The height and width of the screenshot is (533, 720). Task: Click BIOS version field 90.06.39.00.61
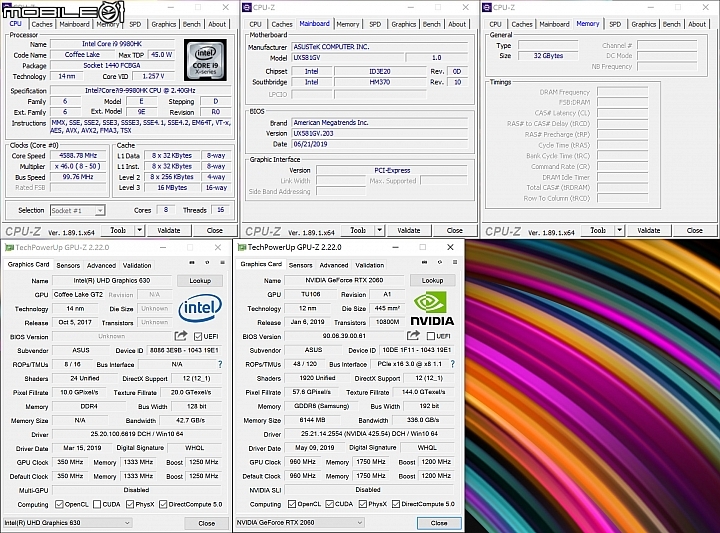coord(344,336)
